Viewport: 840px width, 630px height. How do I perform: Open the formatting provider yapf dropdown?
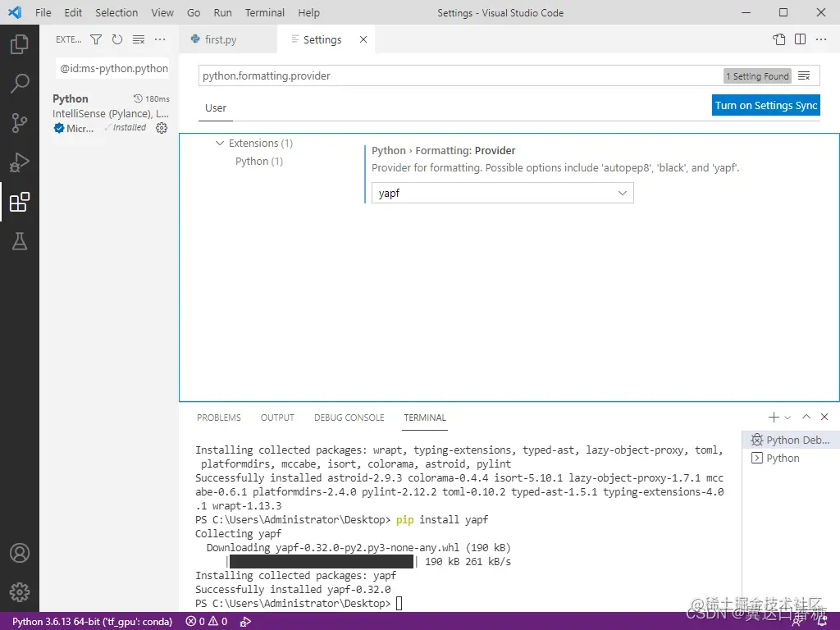click(x=503, y=193)
